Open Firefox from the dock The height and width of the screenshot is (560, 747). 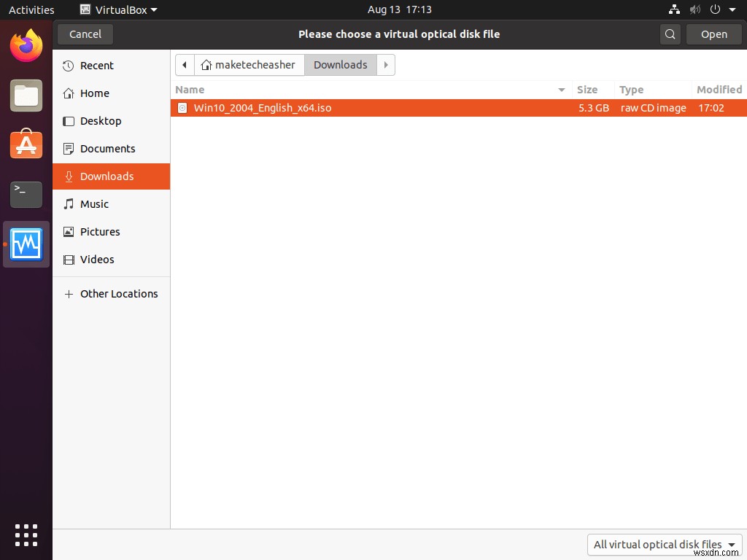(26, 45)
